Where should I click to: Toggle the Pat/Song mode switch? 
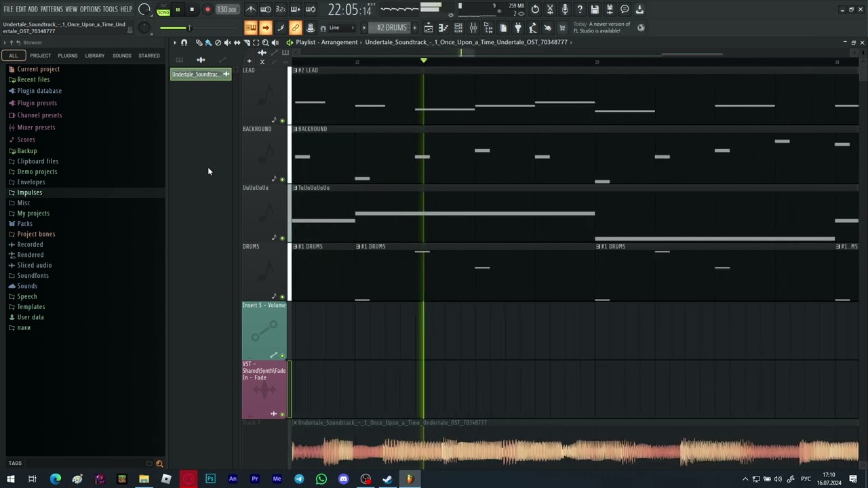163,9
